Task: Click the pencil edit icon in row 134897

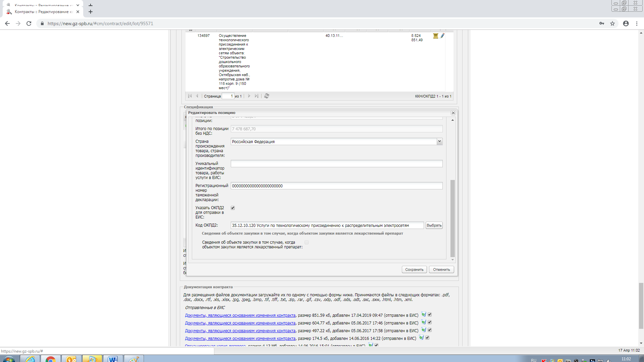Action: 442,36
